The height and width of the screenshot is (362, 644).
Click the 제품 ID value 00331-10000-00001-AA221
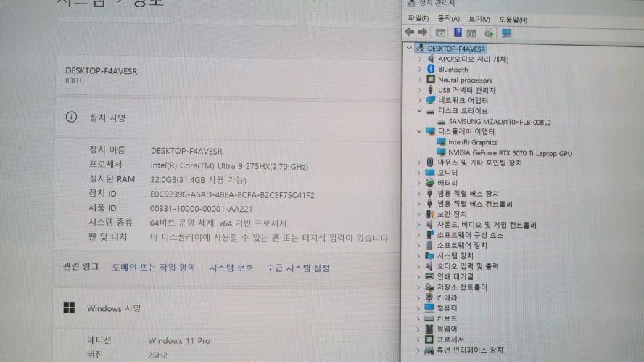(201, 209)
